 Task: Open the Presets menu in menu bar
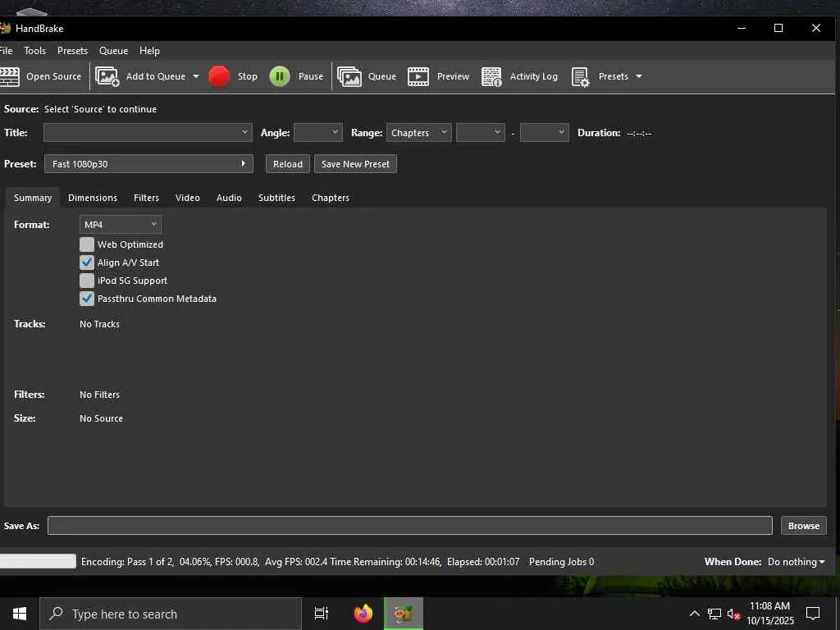click(72, 51)
